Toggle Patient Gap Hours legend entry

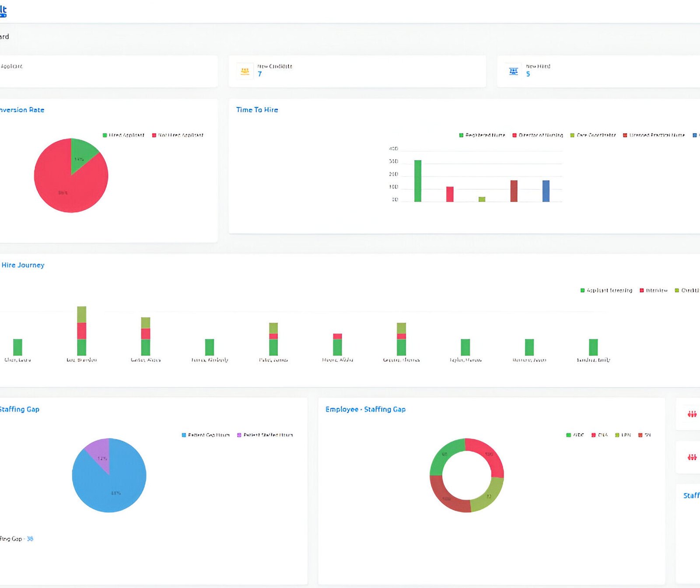(206, 435)
